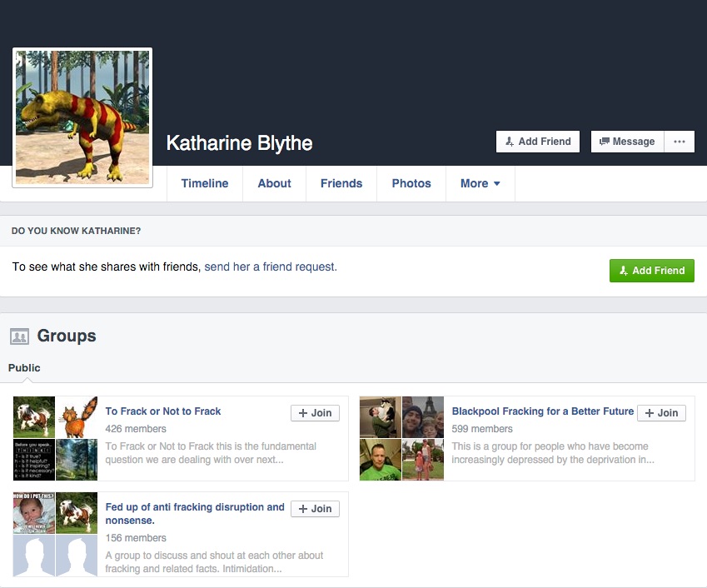
Task: Click the Katharine Blythe profile name
Action: pyautogui.click(x=239, y=143)
